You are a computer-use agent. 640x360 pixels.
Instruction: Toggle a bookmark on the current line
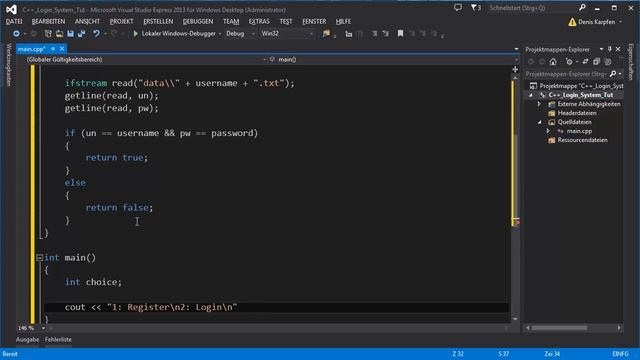(400, 33)
